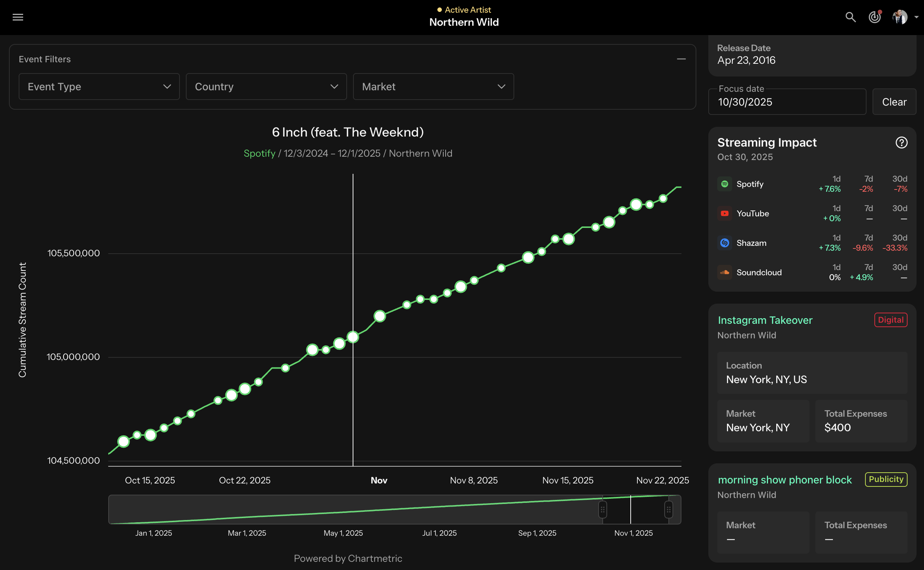Screen dimensions: 924x570
Task: Open the account menu arrow beside avatar
Action: tap(917, 17)
